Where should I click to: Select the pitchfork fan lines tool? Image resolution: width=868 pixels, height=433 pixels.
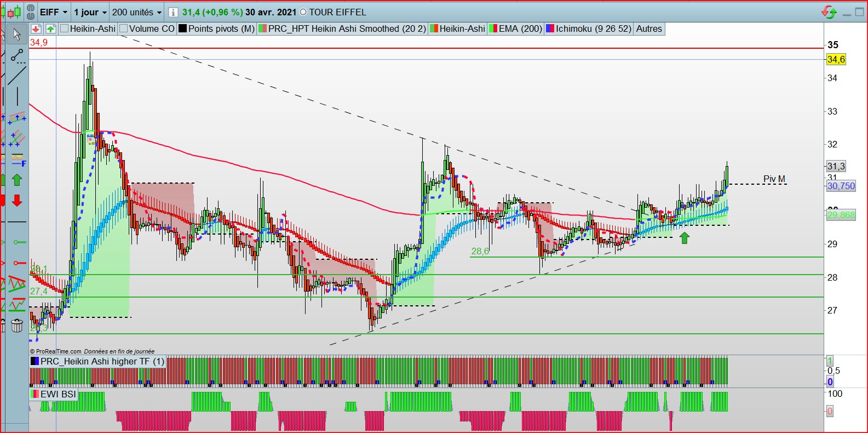pos(17,138)
